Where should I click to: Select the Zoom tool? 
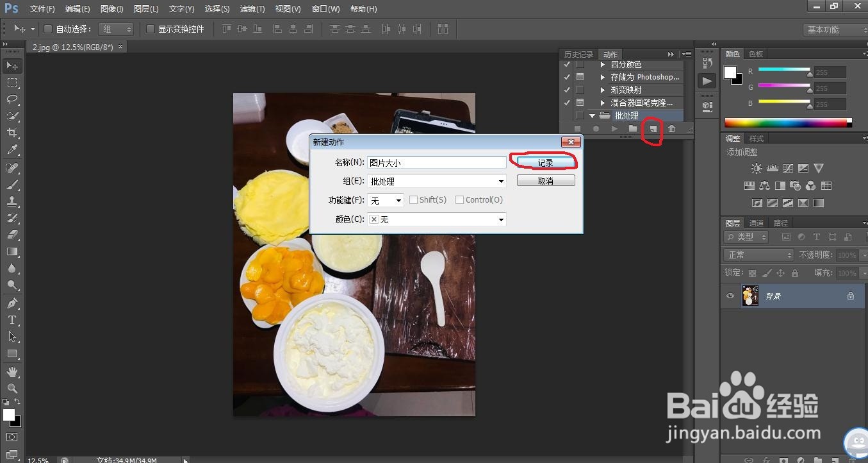point(12,388)
